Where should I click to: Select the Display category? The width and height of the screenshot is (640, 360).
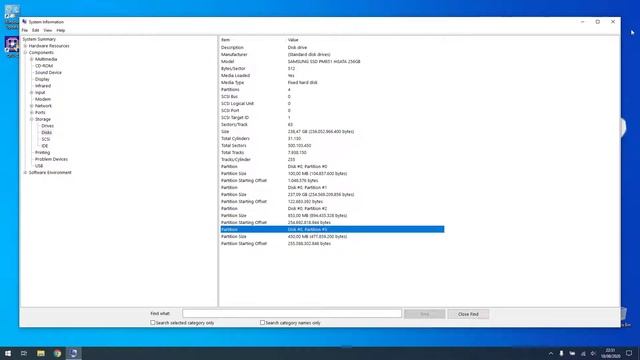[42, 79]
